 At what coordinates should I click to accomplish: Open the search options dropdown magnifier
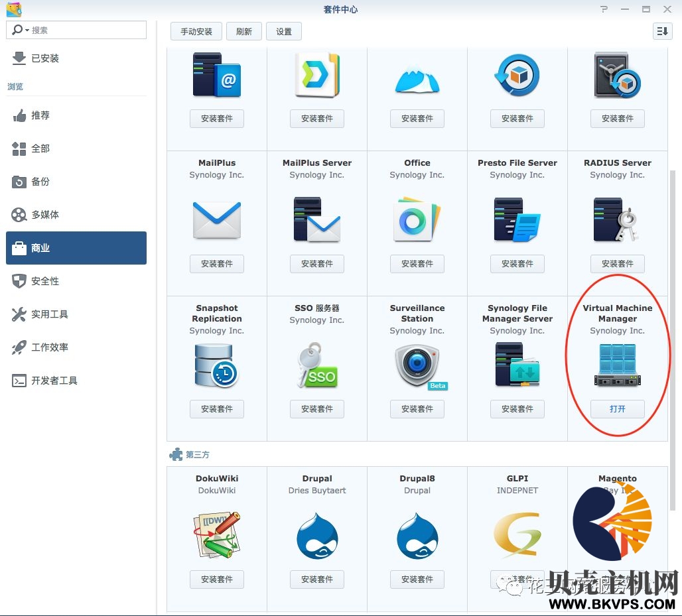tap(20, 30)
